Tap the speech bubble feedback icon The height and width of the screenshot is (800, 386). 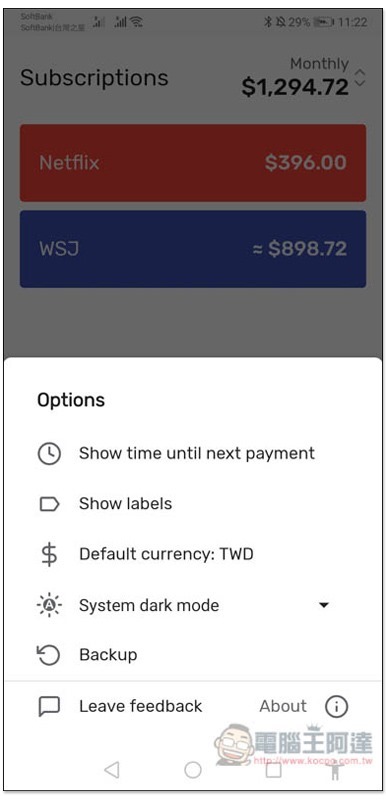[49, 707]
